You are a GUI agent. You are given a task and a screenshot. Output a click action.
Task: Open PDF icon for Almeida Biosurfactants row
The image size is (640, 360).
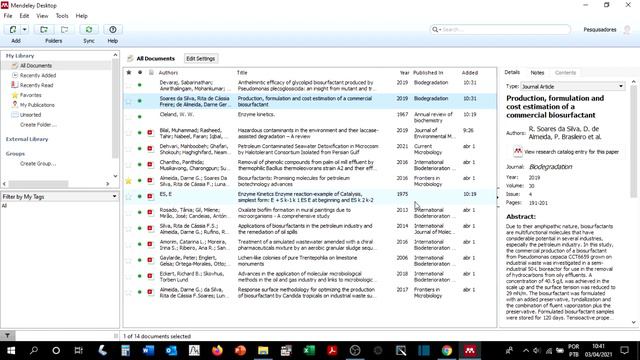150,180
